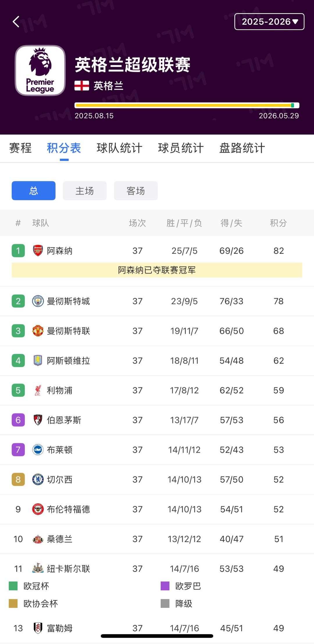Viewport: 314px width, 644px height.
Task: Tap the Bournemouth club crest
Action: [38, 420]
